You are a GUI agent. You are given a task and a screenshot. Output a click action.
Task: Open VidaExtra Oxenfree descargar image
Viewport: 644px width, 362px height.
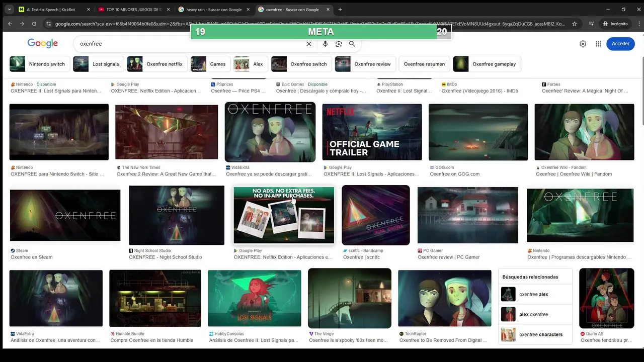pyautogui.click(x=270, y=132)
